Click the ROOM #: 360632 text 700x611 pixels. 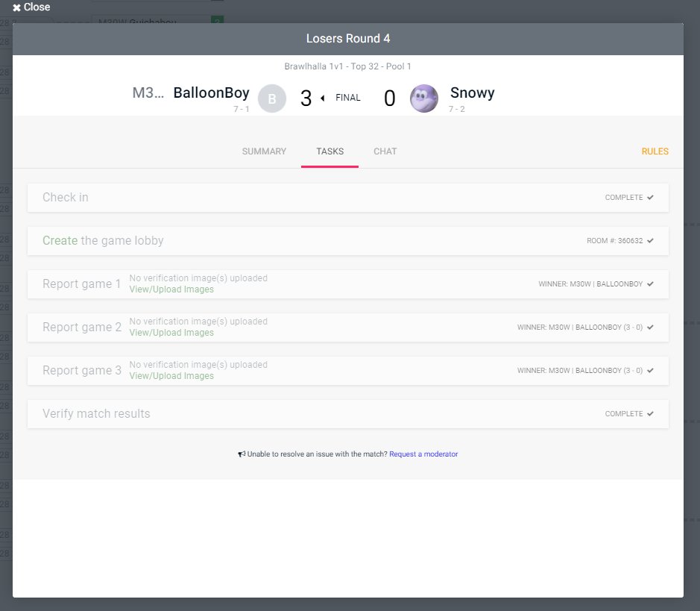[615, 241]
